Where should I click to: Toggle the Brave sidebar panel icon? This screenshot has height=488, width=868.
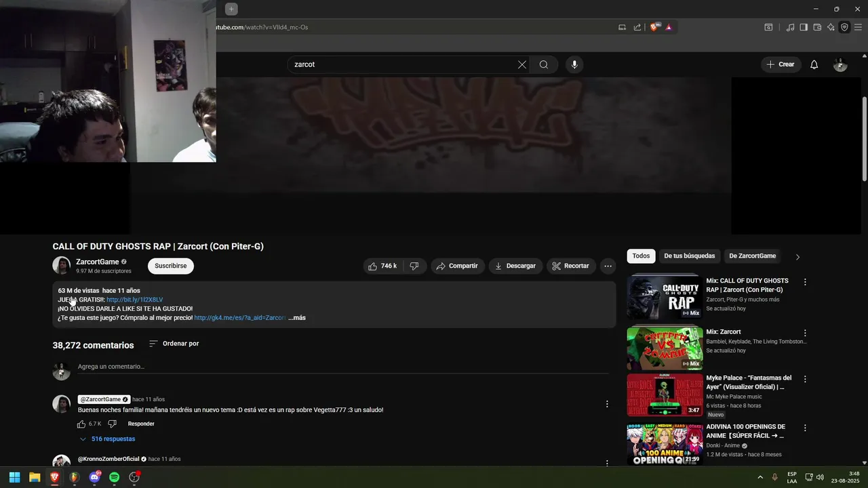click(x=804, y=27)
